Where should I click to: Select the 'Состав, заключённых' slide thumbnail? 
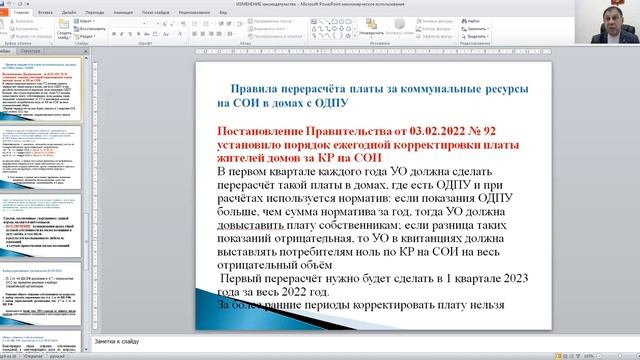pos(40,226)
